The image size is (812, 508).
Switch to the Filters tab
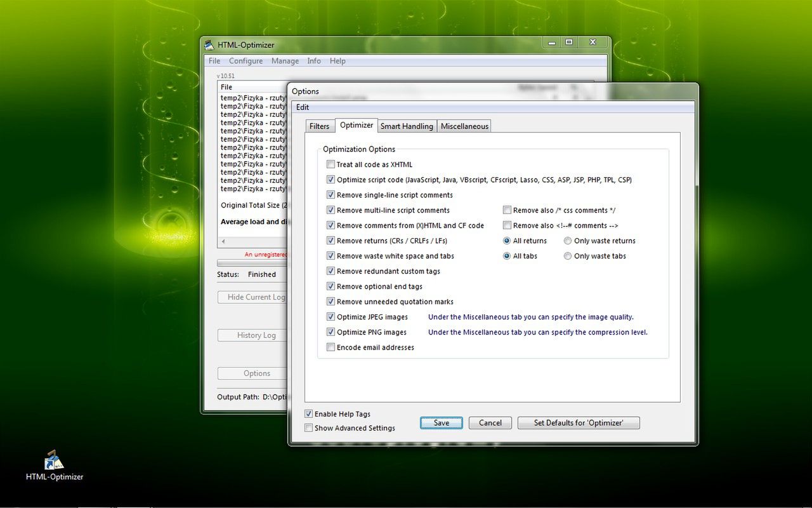[319, 126]
